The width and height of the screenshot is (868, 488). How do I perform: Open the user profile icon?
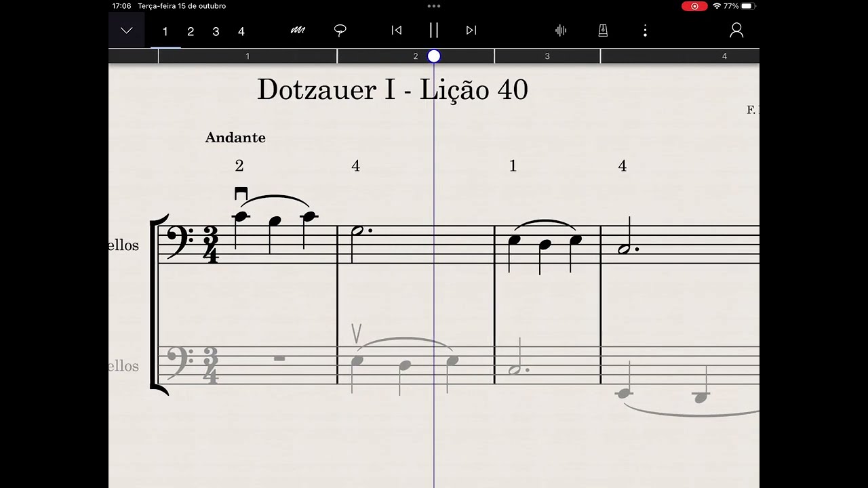736,30
